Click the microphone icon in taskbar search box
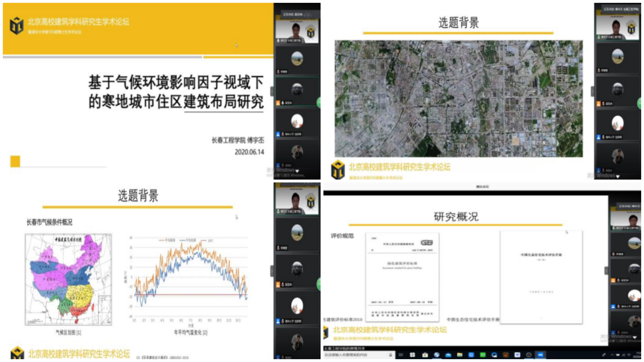 tap(390, 355)
